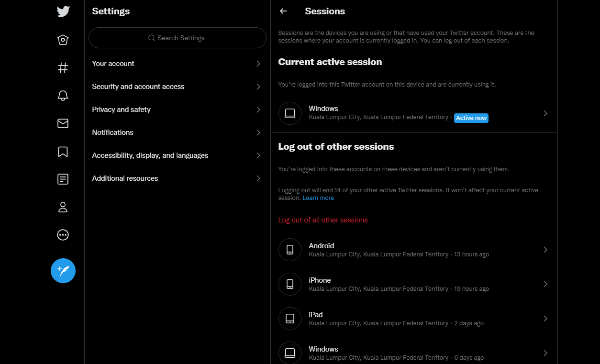Click the Learn more link
Viewport: 600px width, 364px height.
318,198
